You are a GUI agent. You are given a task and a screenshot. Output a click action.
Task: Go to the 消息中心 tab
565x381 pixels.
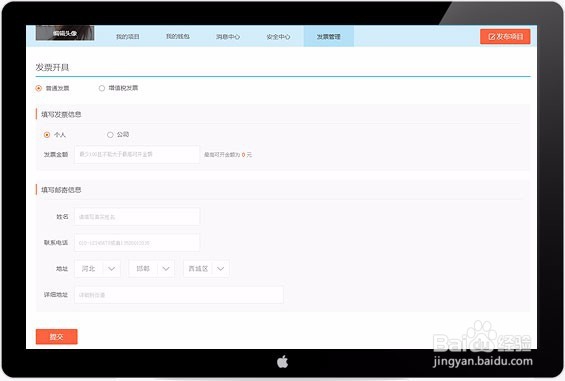(x=228, y=36)
